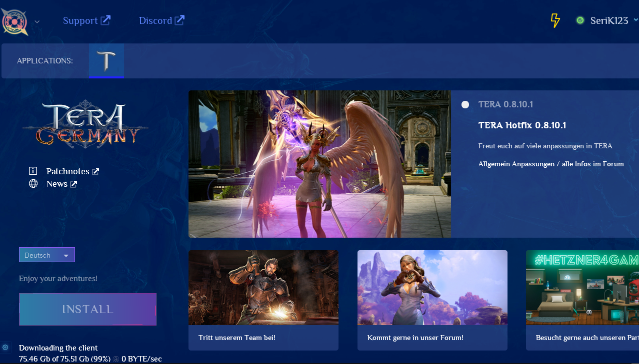The height and width of the screenshot is (364, 639).
Task: Click the winged character banner image
Action: [x=319, y=164]
